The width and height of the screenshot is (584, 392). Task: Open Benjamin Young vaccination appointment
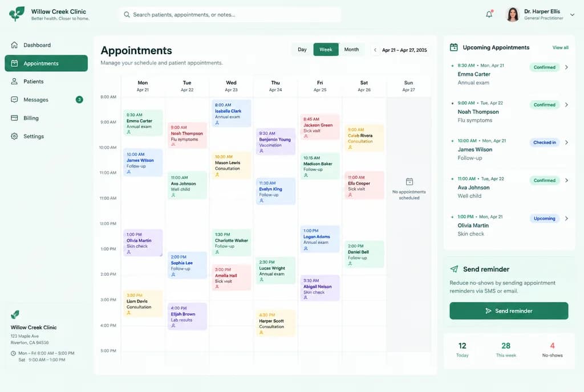coord(275,142)
